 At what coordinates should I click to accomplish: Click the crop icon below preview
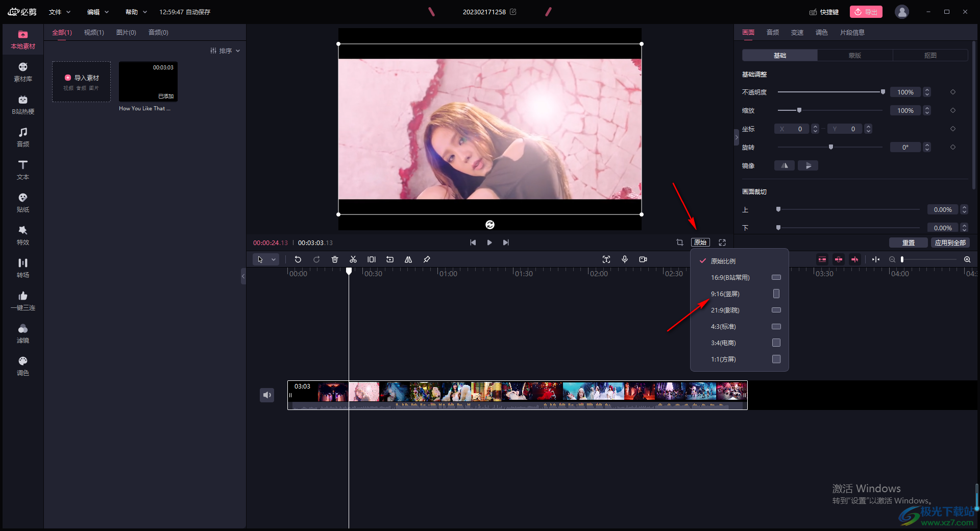pyautogui.click(x=680, y=243)
